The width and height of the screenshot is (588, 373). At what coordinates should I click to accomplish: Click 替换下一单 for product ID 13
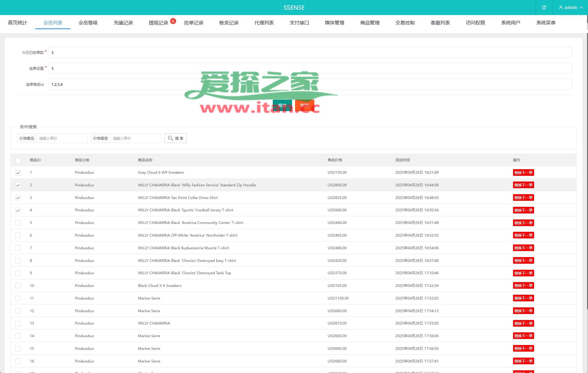tap(523, 323)
